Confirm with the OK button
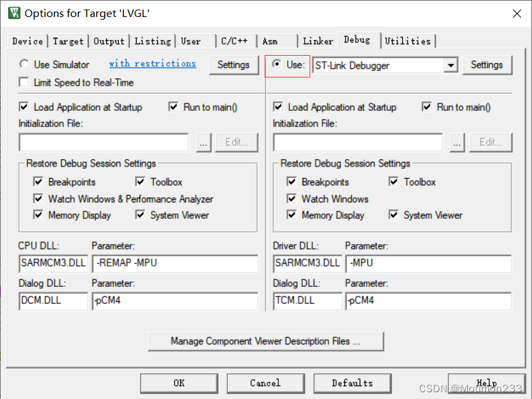This screenshot has width=532, height=399. pos(179,383)
